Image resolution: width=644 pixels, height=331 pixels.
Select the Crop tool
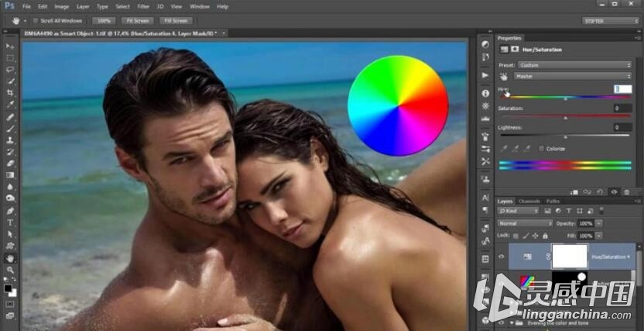pyautogui.click(x=10, y=93)
